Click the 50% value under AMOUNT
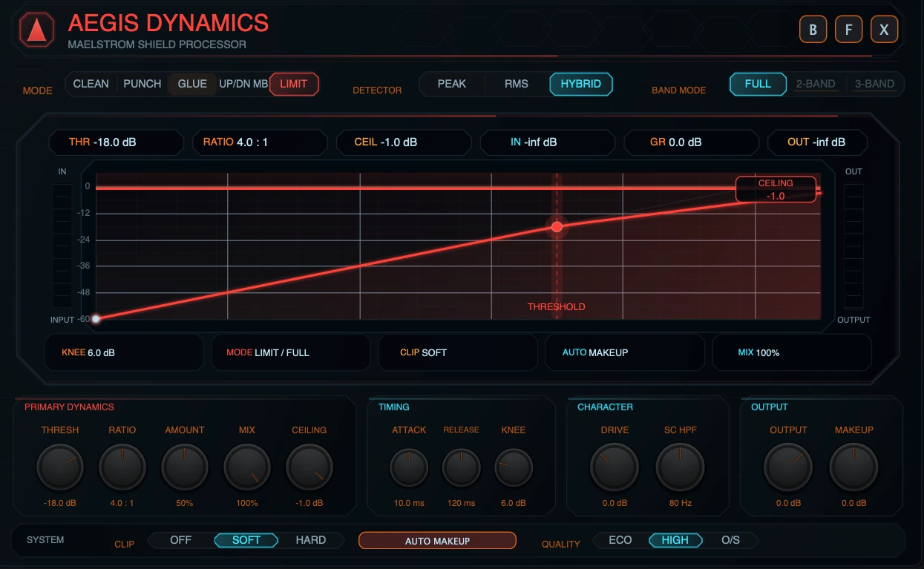 185,503
